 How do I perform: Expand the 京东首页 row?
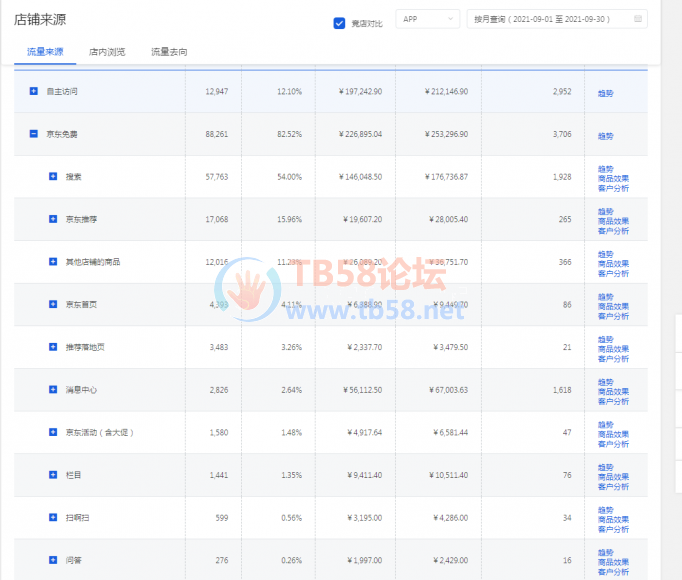tap(53, 304)
